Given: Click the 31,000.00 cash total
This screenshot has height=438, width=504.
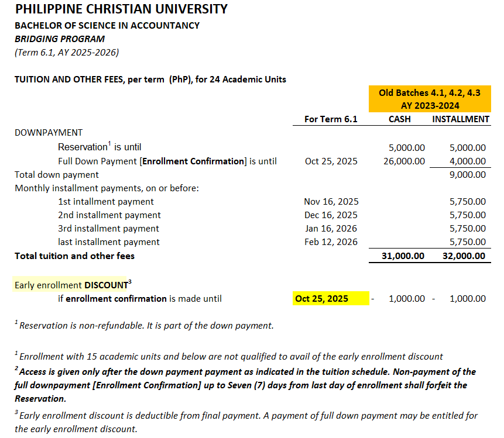Looking at the screenshot, I should 403,256.
